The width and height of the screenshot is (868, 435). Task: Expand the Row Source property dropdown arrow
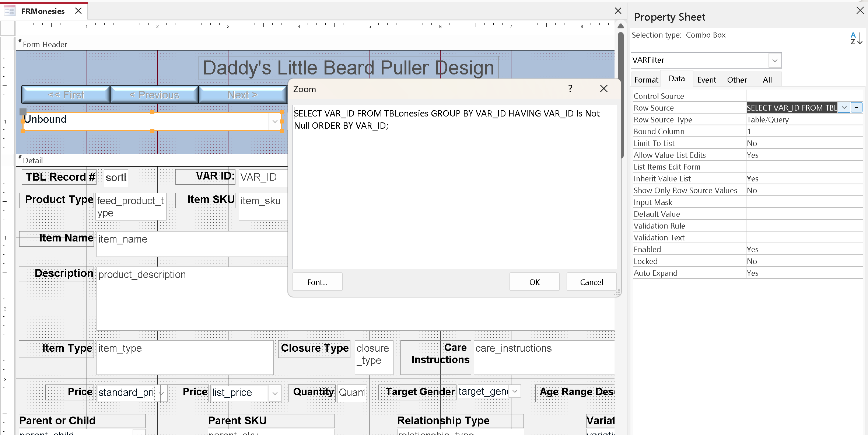coord(844,108)
